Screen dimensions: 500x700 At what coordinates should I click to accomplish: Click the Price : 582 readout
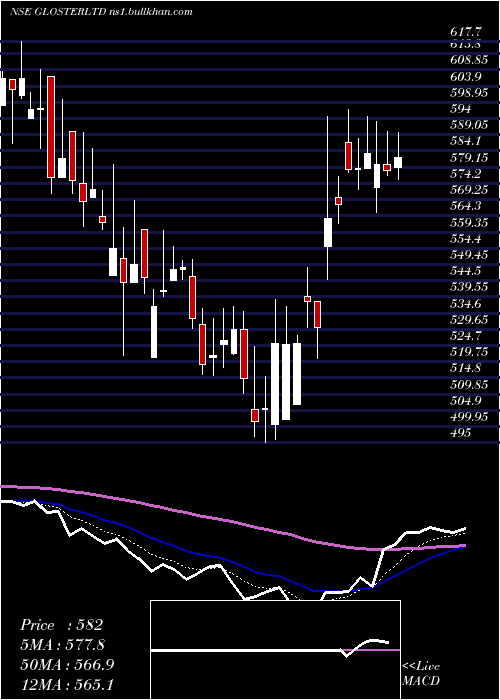point(62,625)
